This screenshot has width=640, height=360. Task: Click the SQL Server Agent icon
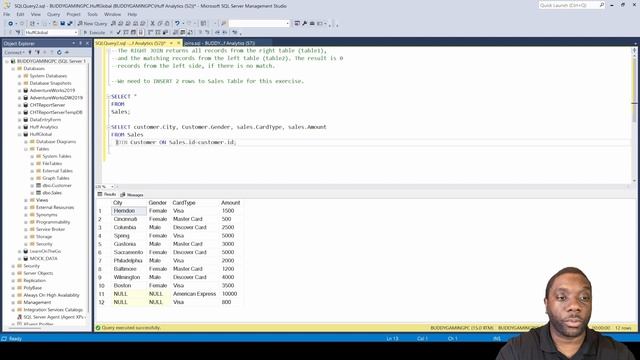19,317
